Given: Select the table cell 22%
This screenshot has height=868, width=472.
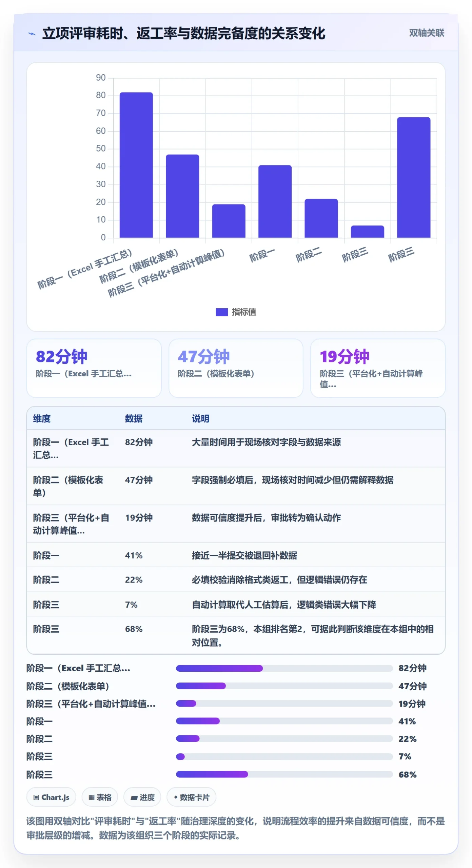Looking at the screenshot, I should (134, 580).
